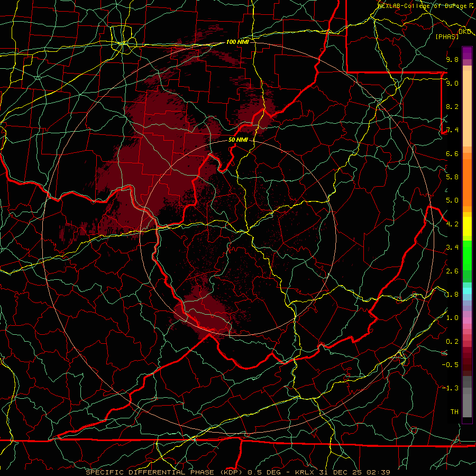The image size is (476, 476).
Task: Click the TH threshold label on the scale
Action: coord(454,412)
